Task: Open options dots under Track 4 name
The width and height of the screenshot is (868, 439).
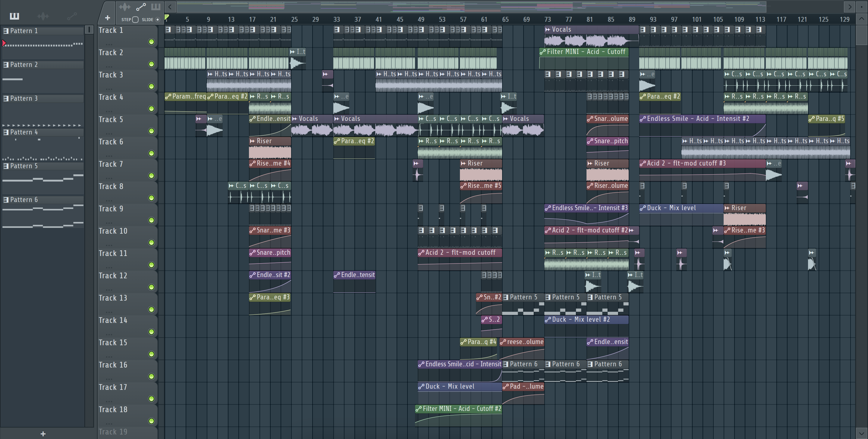Action: pos(108,111)
